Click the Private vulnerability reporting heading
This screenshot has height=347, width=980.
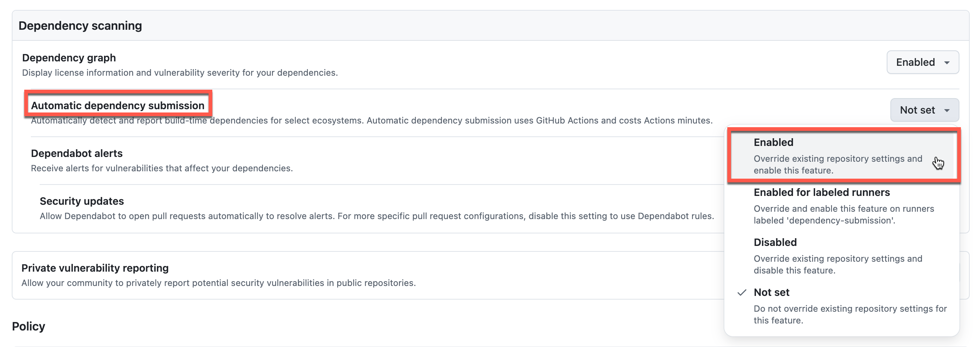95,268
